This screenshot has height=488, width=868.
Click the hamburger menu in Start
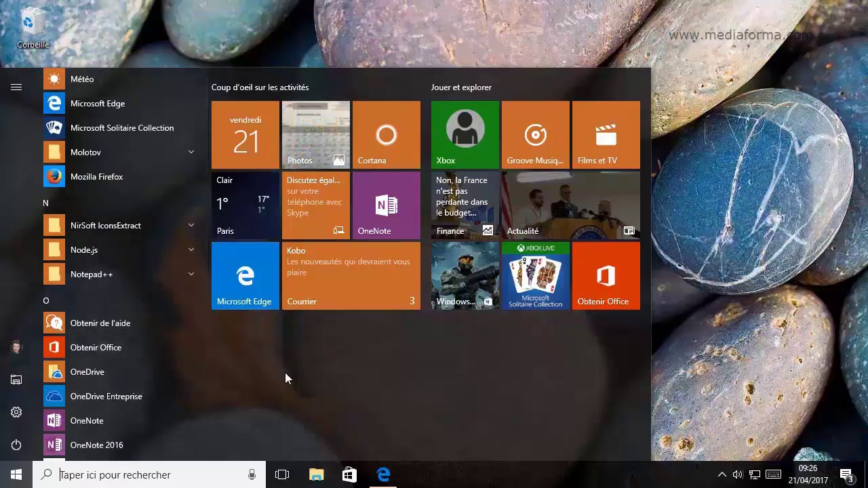click(16, 87)
